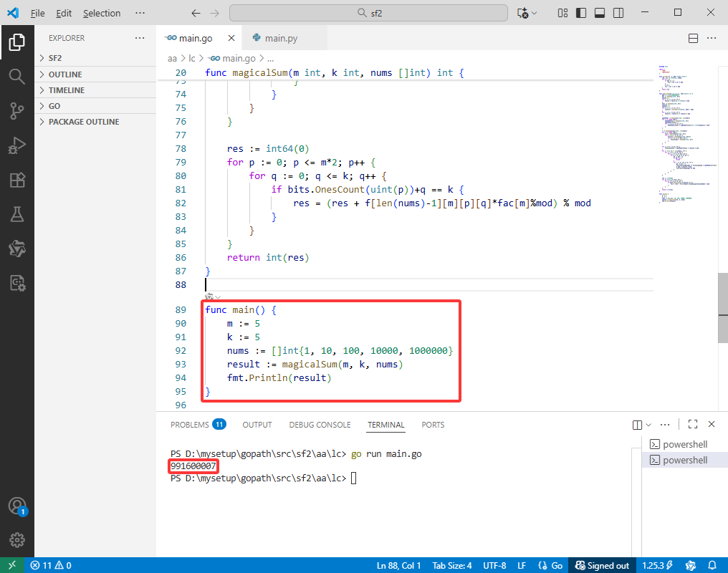Open the Extensions view
The width and height of the screenshot is (728, 573).
[17, 180]
